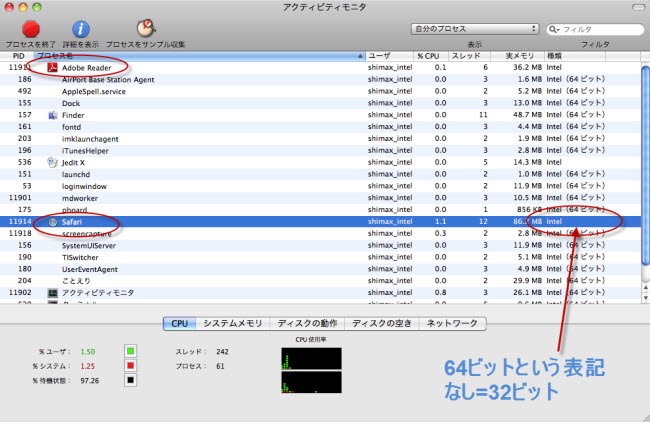
Task: Select the fontd process row
Action: pyautogui.click(x=320, y=127)
